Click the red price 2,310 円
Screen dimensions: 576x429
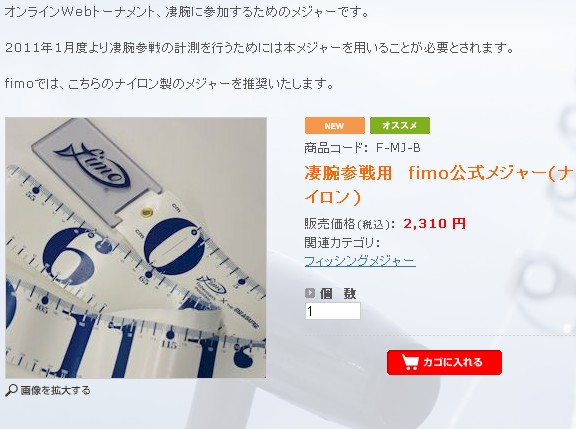(x=435, y=223)
